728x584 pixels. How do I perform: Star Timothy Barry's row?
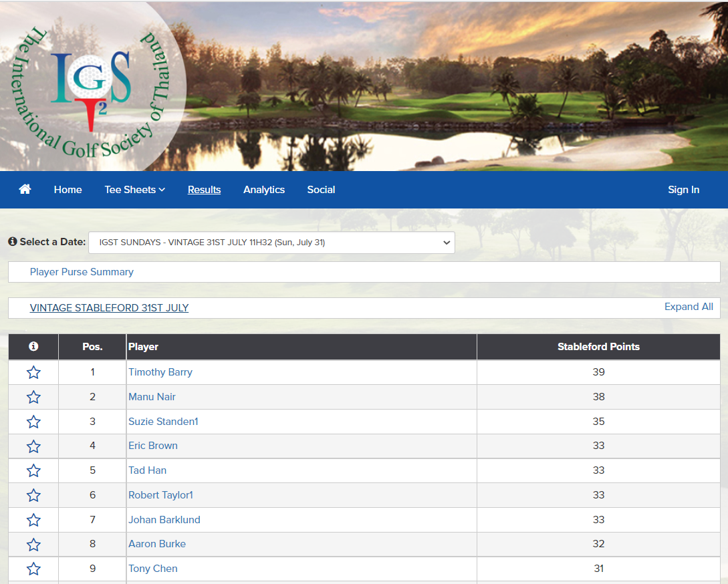click(33, 372)
